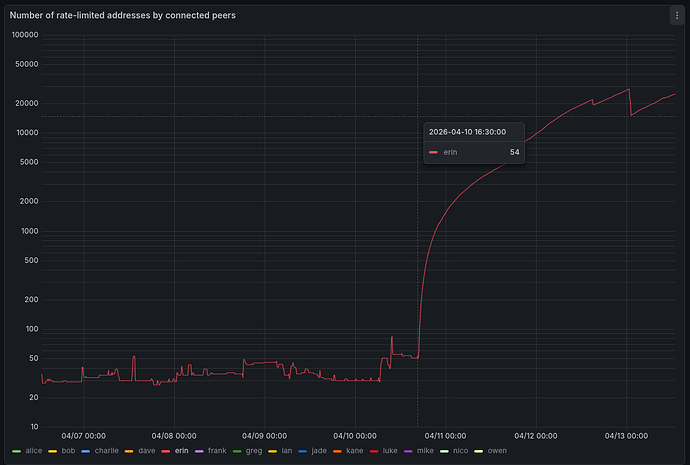Toggle charlie series visibility
This screenshot has height=465, width=690.
[x=106, y=451]
